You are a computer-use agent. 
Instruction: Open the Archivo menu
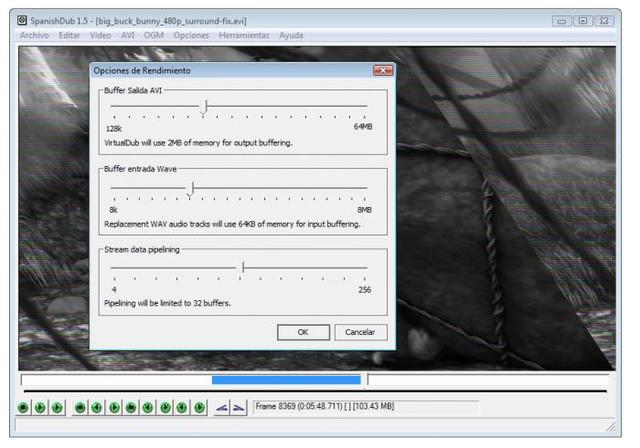(36, 35)
